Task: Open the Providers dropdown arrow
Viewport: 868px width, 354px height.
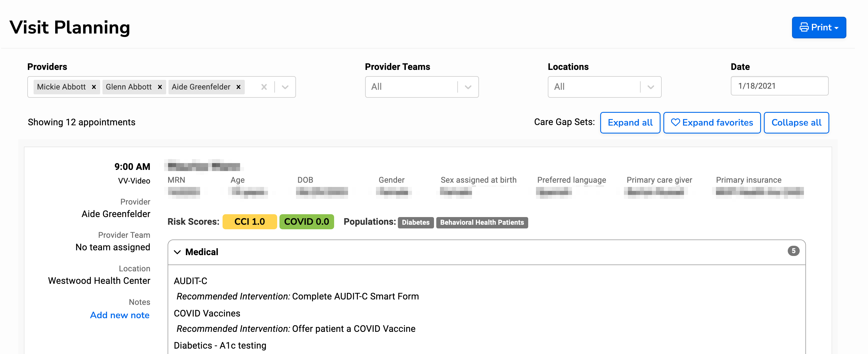Action: [x=285, y=87]
